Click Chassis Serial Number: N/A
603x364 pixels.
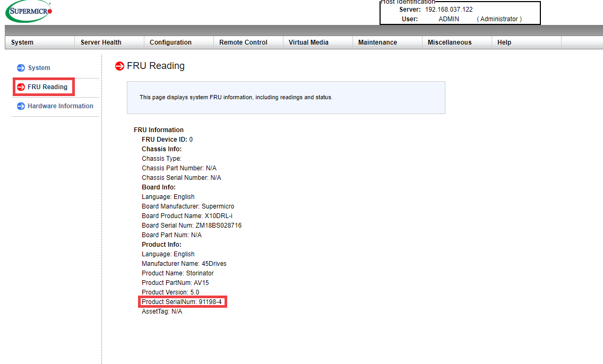tap(182, 178)
